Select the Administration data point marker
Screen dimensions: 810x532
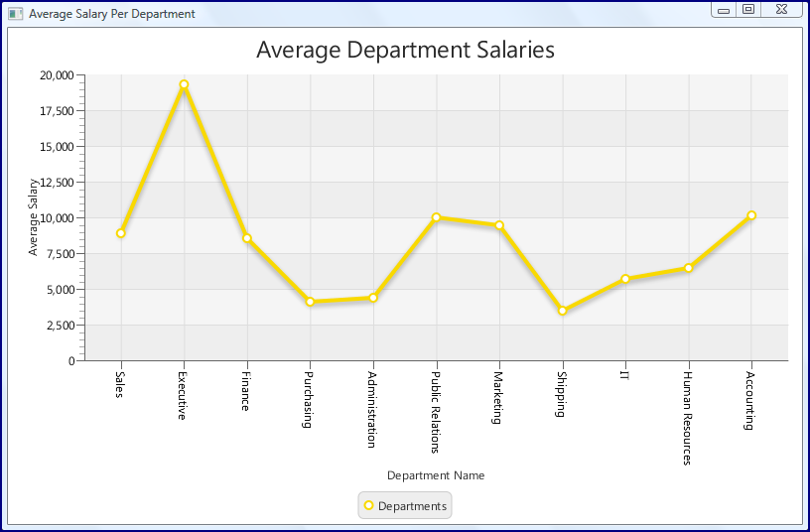tap(373, 298)
